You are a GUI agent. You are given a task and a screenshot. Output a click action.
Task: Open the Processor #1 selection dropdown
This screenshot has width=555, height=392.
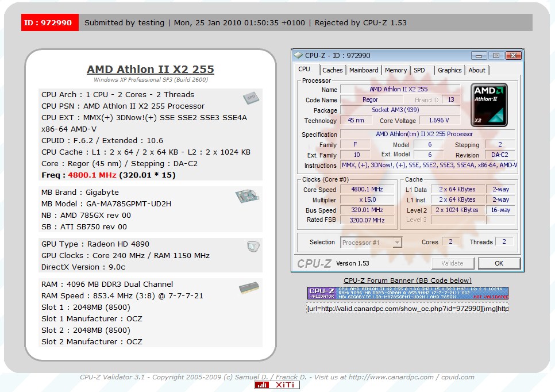(372, 243)
